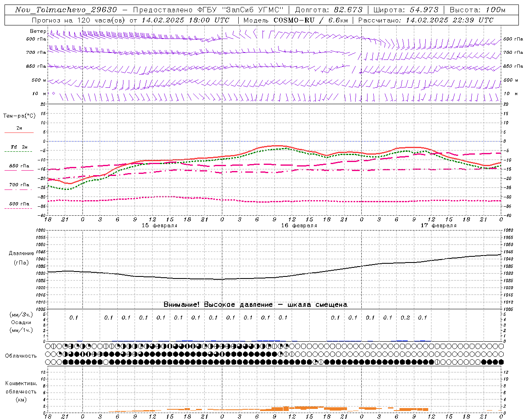
Task: Click the '700 гПа' wind level label on right axis
Action: [x=513, y=52]
